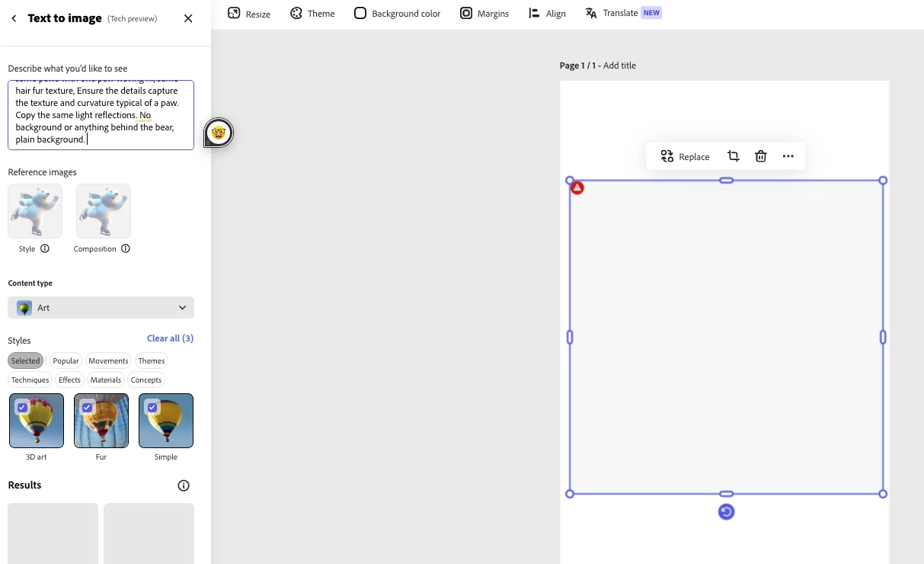
Task: Open the Align options
Action: 547,13
